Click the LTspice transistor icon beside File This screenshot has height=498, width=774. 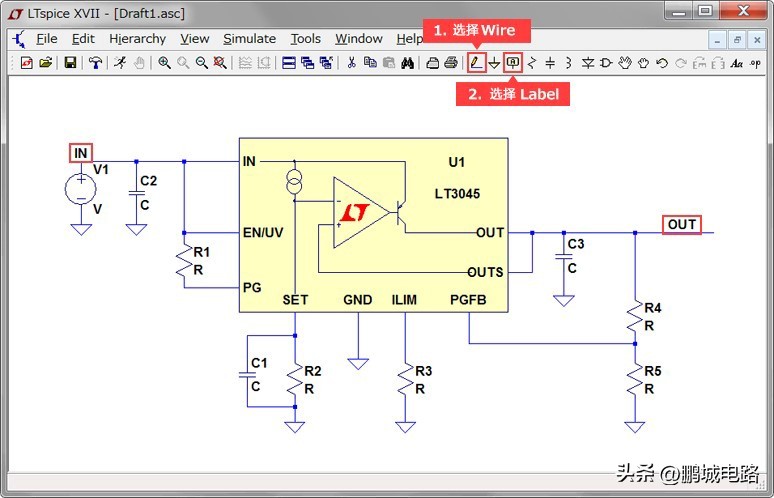(19, 39)
